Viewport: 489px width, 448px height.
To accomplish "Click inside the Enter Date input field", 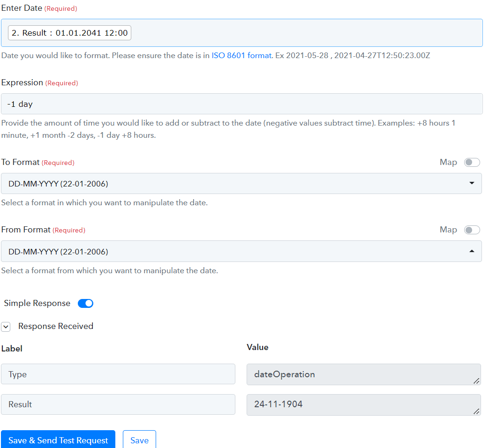I will pos(242,33).
